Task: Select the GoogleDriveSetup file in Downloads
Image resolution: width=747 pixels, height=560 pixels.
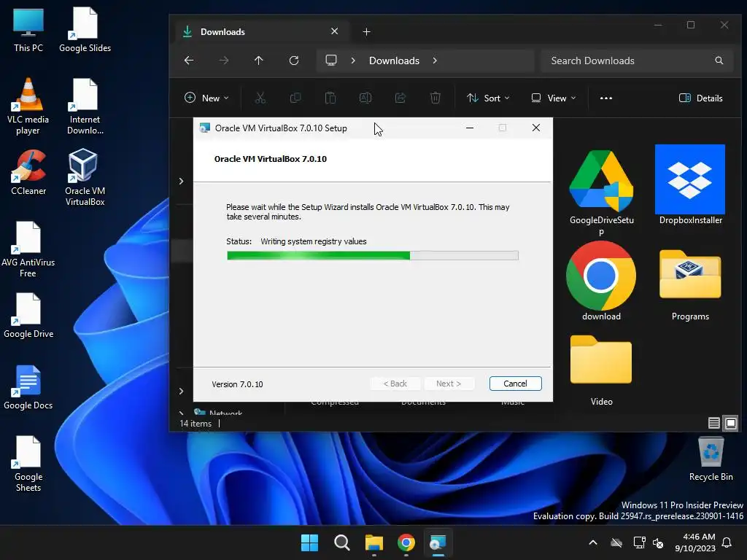Action: tap(601, 192)
